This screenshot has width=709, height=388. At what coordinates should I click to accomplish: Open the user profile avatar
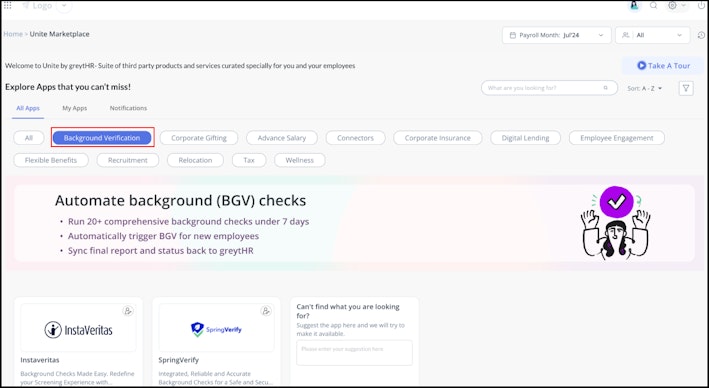(x=634, y=5)
